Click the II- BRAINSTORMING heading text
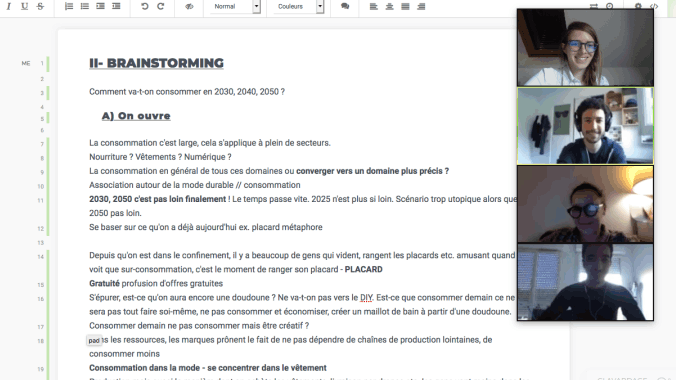Image resolution: width=676 pixels, height=380 pixels. [156, 63]
